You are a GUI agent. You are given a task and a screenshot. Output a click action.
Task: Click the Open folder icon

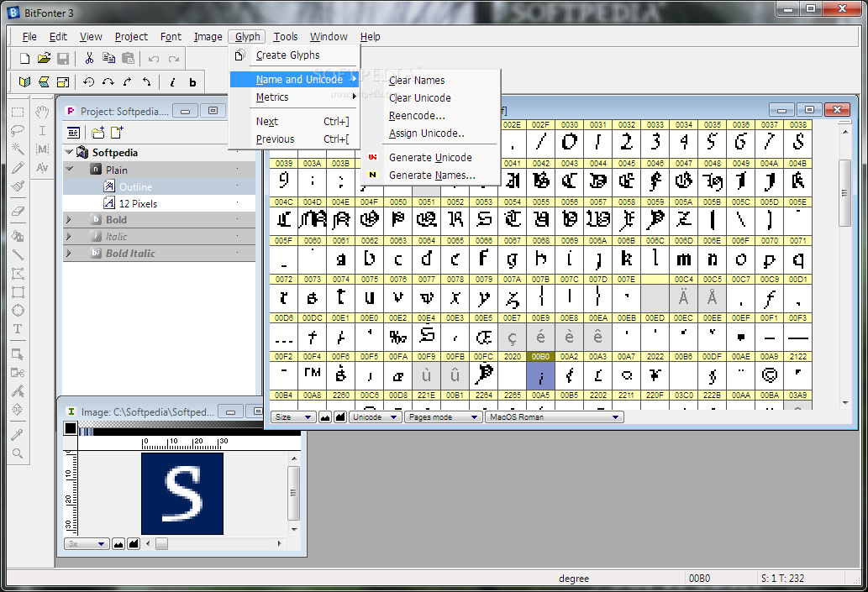click(x=45, y=58)
